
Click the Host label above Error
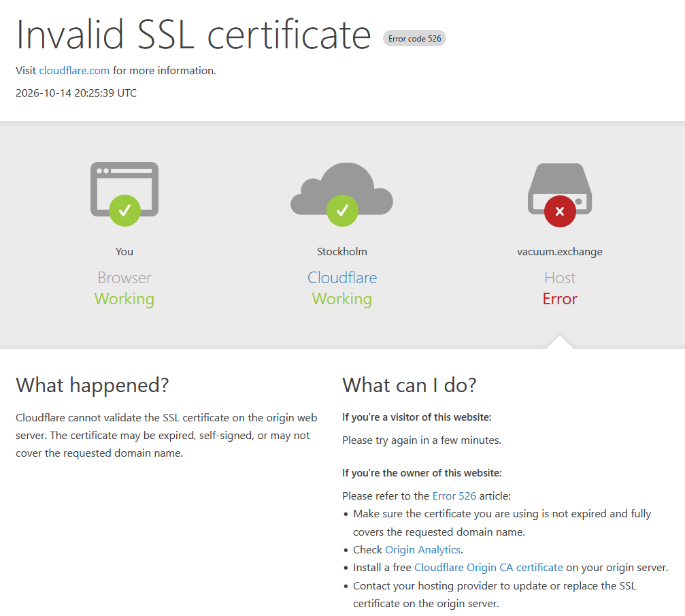click(560, 278)
